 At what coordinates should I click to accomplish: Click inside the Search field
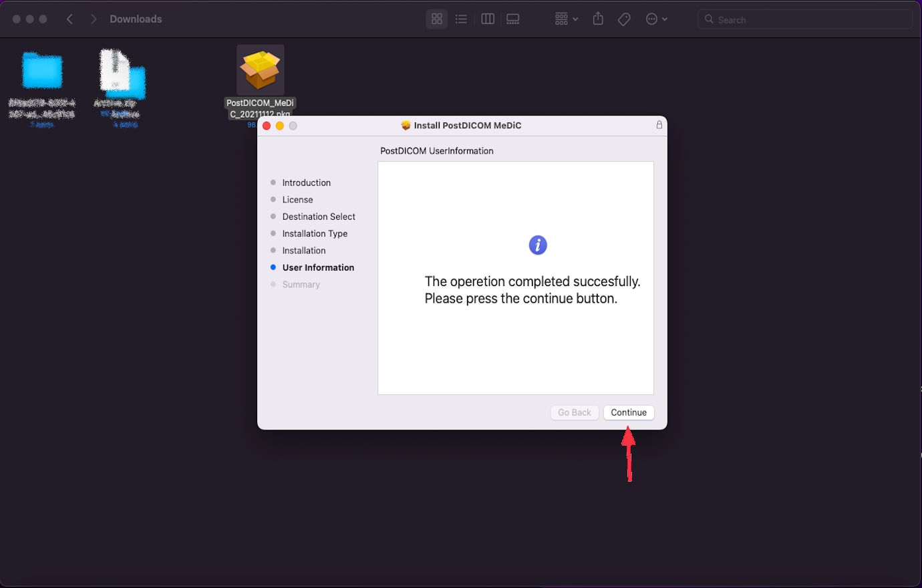point(804,19)
